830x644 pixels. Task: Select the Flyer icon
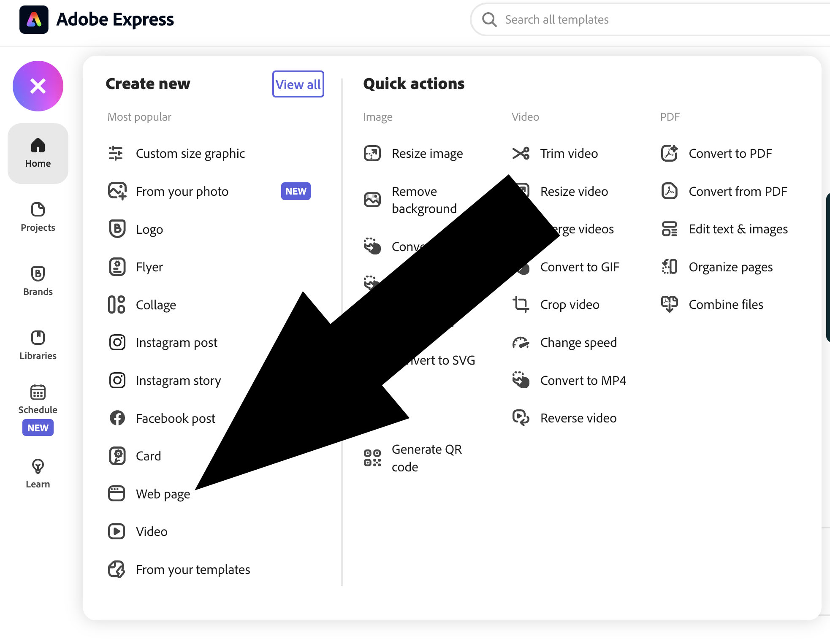coord(117,267)
